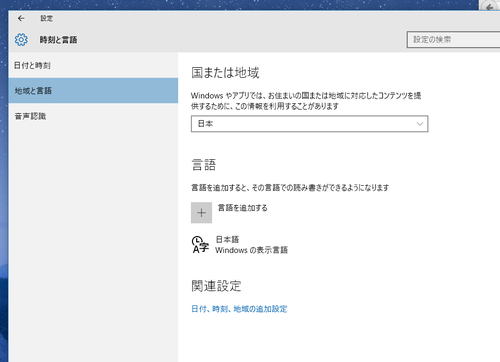Click the 国または地域 heading
Screen dimensions: 500x362
click(225, 73)
